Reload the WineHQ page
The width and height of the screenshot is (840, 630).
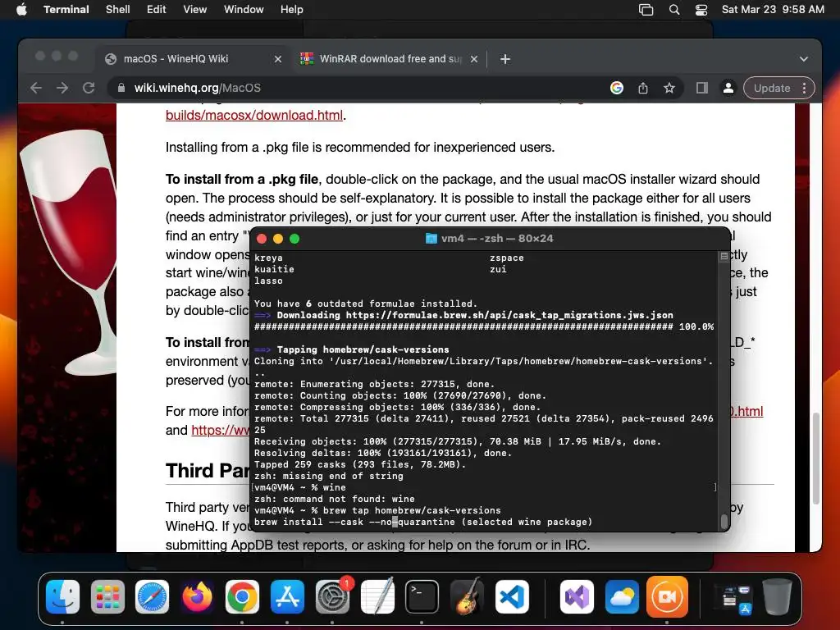pyautogui.click(x=89, y=88)
